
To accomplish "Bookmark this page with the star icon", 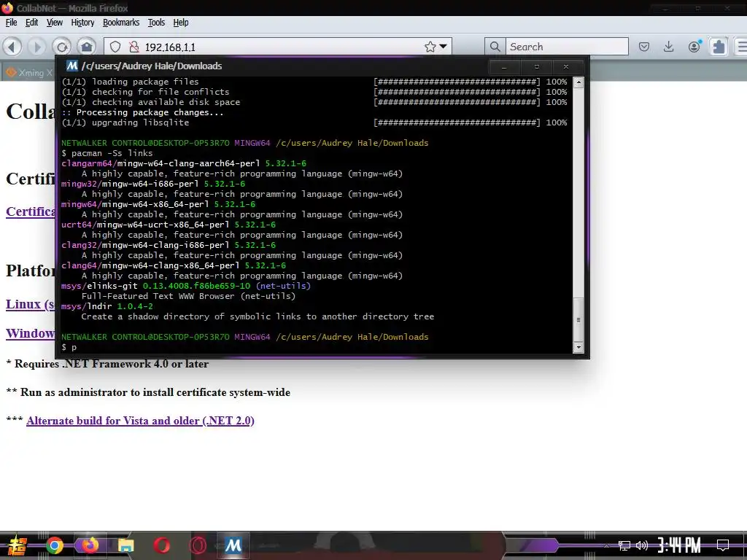I will click(430, 47).
